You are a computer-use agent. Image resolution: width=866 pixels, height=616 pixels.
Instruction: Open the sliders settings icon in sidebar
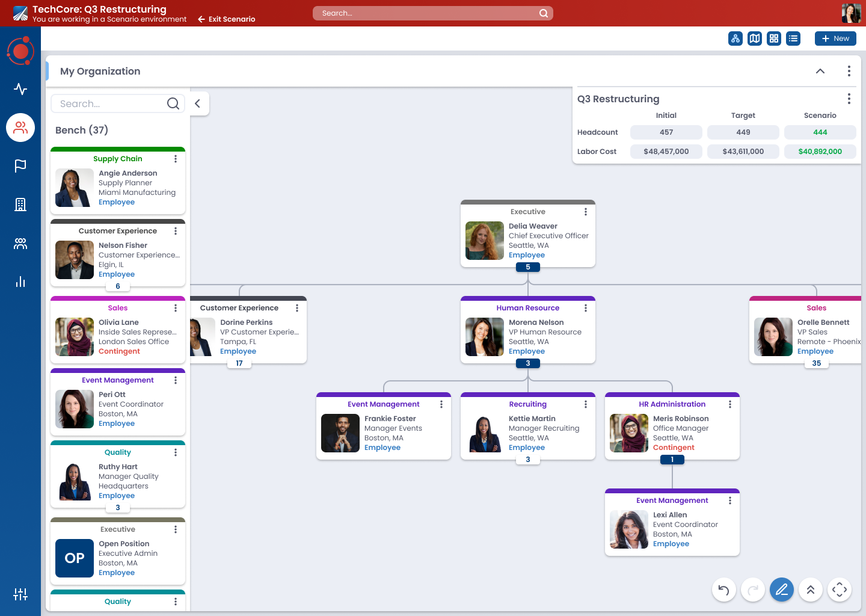20,594
